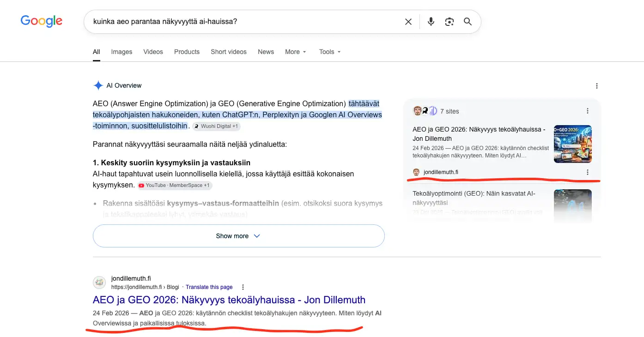The height and width of the screenshot is (337, 644).
Task: Open the Tekoälyoptimointi card thumbnail
Action: tap(573, 206)
